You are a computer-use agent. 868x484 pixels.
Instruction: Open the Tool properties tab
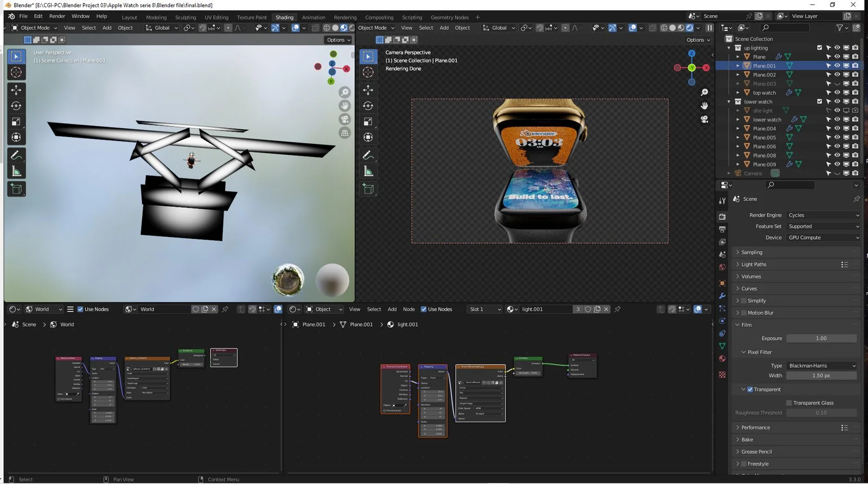point(722,201)
